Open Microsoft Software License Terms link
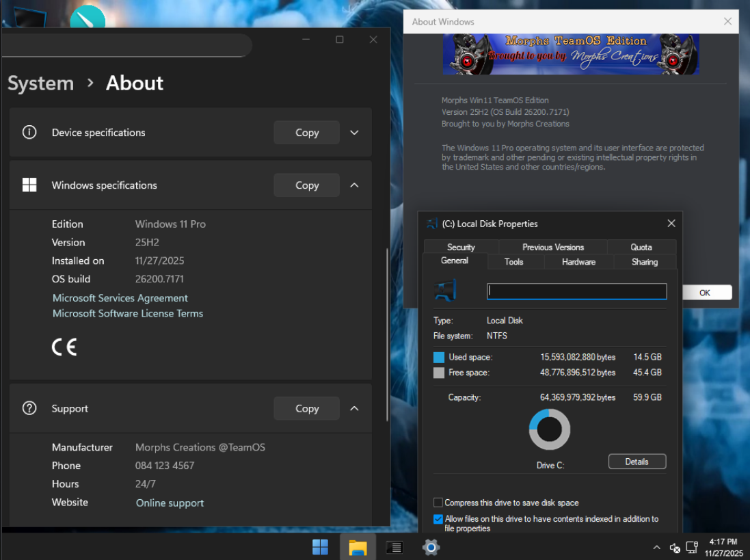This screenshot has width=750, height=560. 128,313
